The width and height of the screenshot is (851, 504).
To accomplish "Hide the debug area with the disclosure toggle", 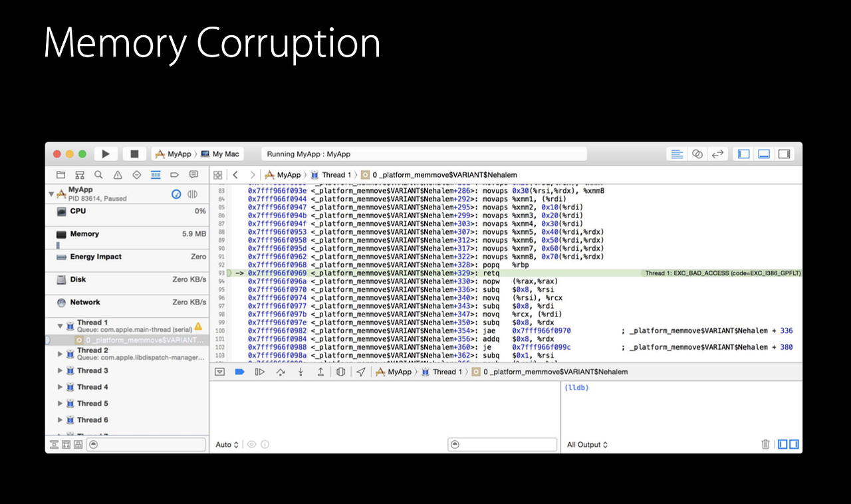I will tap(219, 372).
